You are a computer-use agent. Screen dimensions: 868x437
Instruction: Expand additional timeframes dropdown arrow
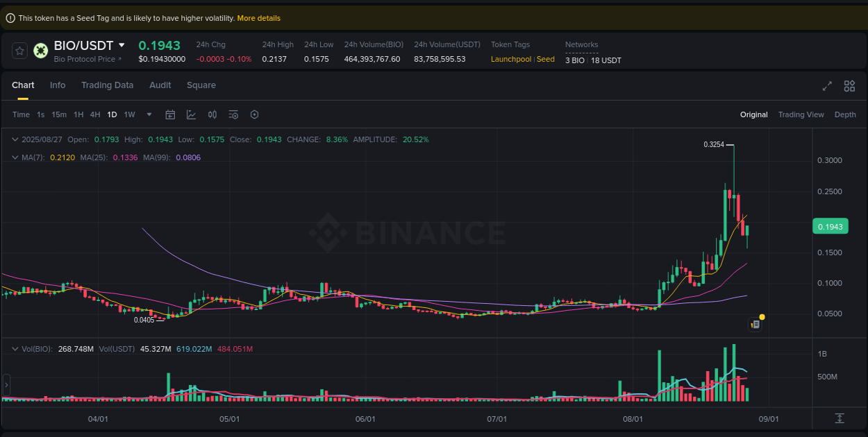click(147, 114)
